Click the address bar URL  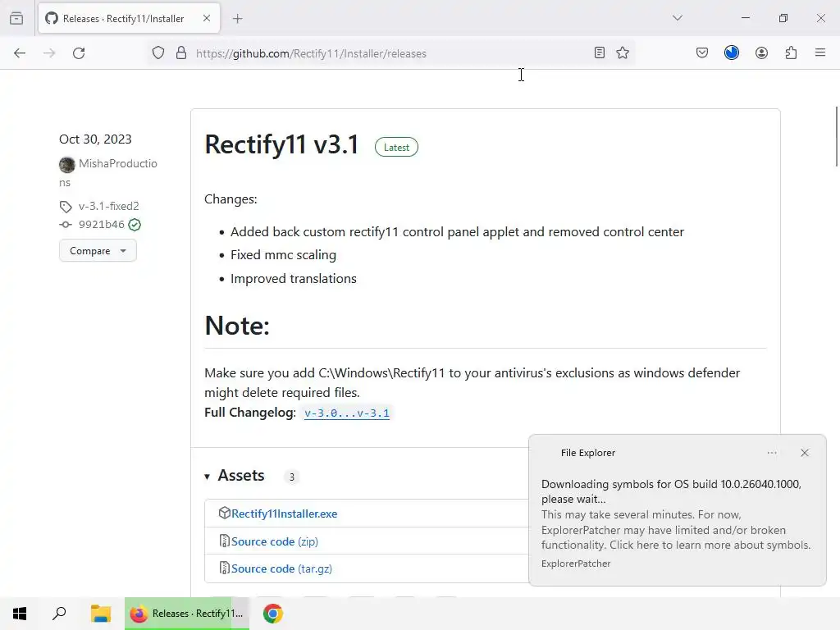(311, 53)
